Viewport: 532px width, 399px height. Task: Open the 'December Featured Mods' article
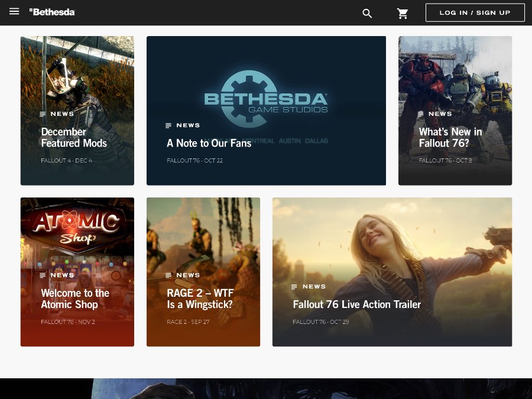point(74,137)
